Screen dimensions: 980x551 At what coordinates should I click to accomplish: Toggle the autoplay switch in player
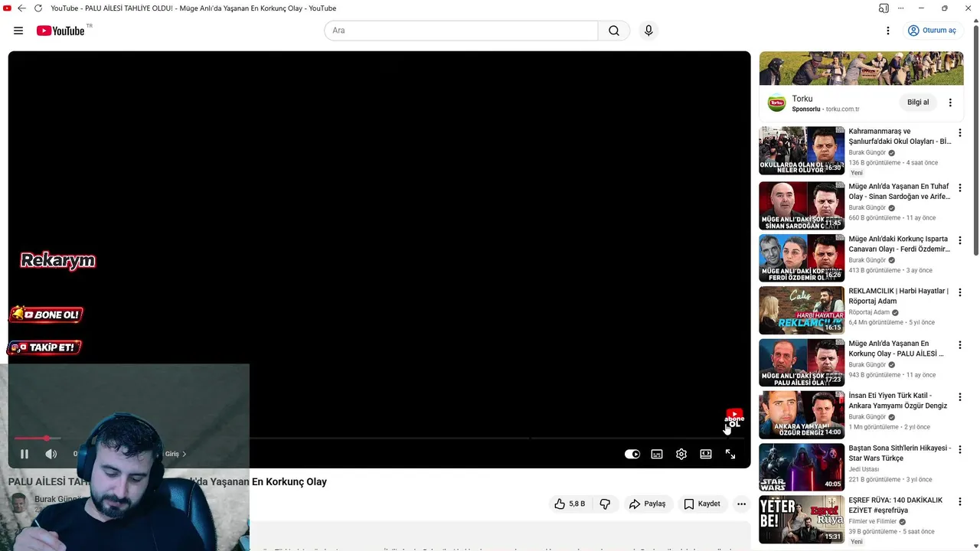tap(632, 454)
